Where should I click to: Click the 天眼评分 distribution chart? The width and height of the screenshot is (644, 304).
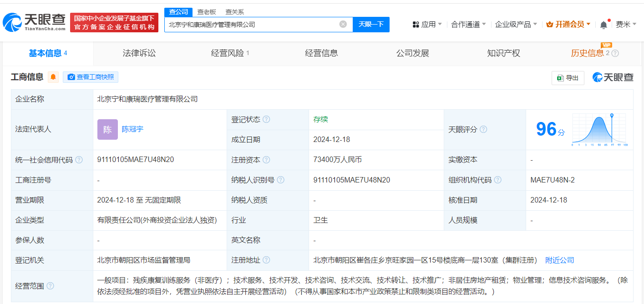click(600, 130)
